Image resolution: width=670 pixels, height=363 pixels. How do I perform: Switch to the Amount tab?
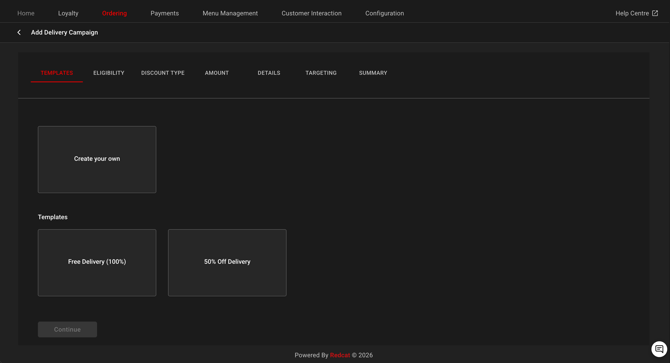(x=217, y=73)
